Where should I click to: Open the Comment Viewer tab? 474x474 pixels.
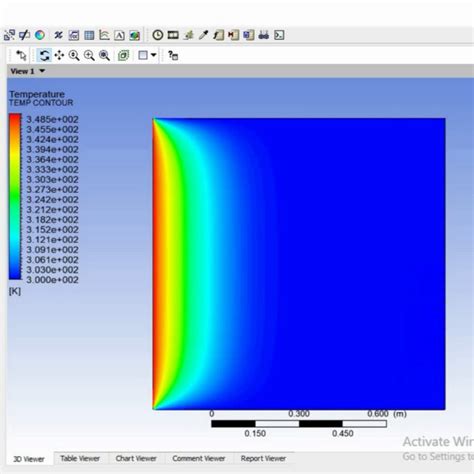click(x=199, y=459)
